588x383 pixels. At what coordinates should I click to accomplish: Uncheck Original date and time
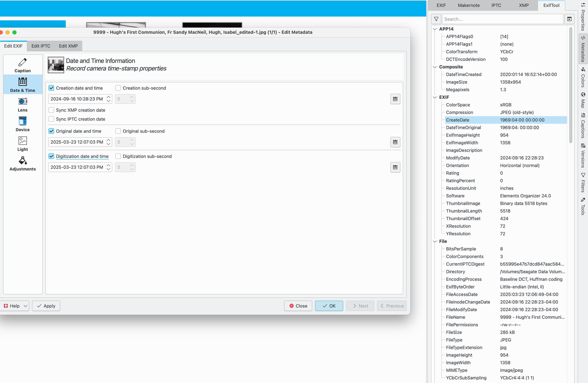click(x=51, y=131)
